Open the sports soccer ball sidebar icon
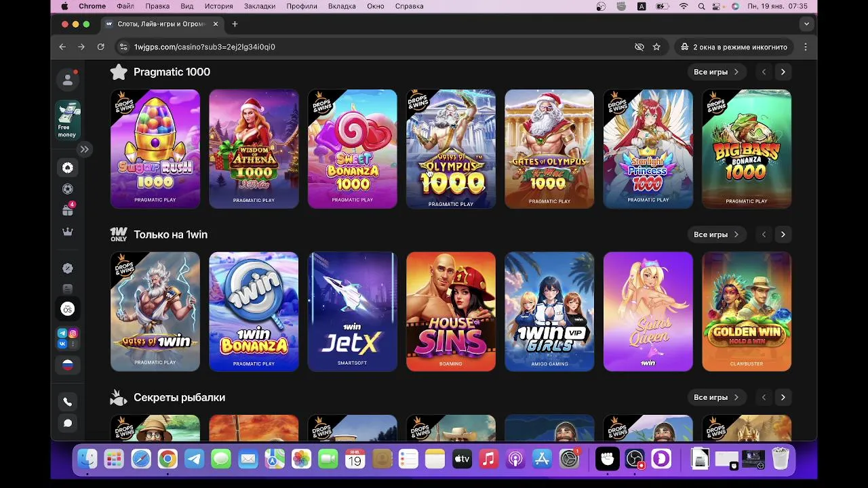Image resolution: width=868 pixels, height=488 pixels. click(68, 189)
